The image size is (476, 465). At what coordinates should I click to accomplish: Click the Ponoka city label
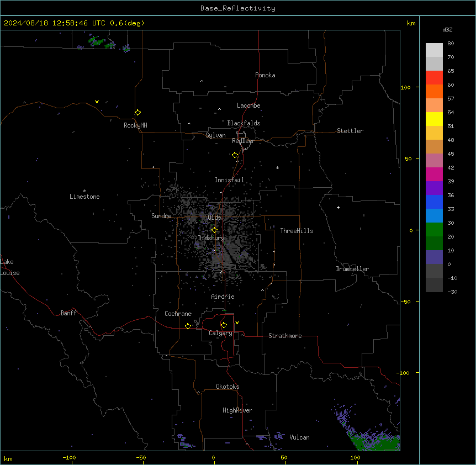(x=265, y=75)
